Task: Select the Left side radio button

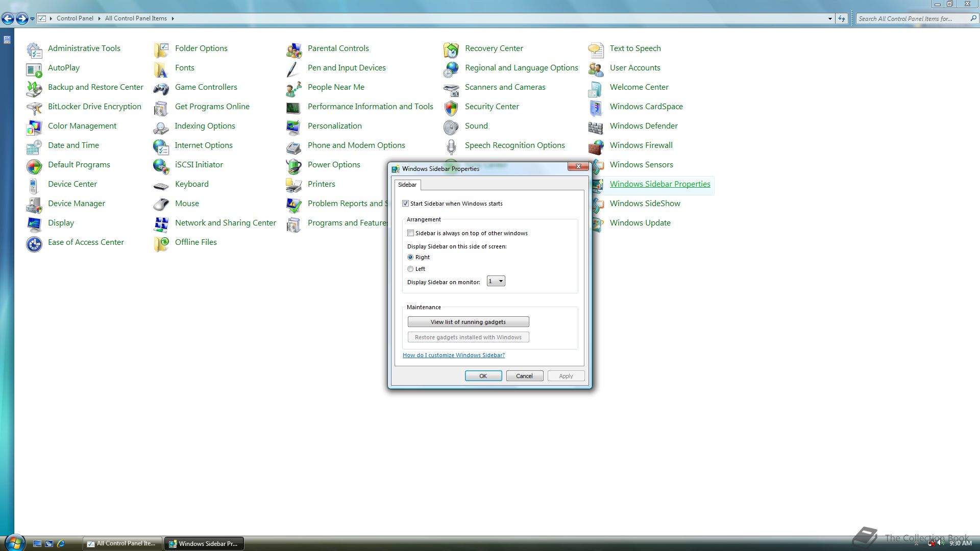Action: 410,269
